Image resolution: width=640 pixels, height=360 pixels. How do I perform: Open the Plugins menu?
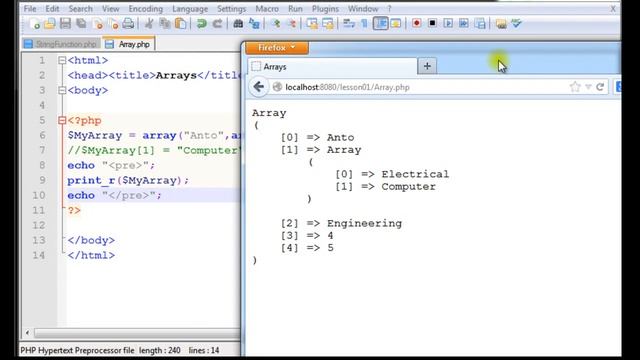click(x=325, y=9)
